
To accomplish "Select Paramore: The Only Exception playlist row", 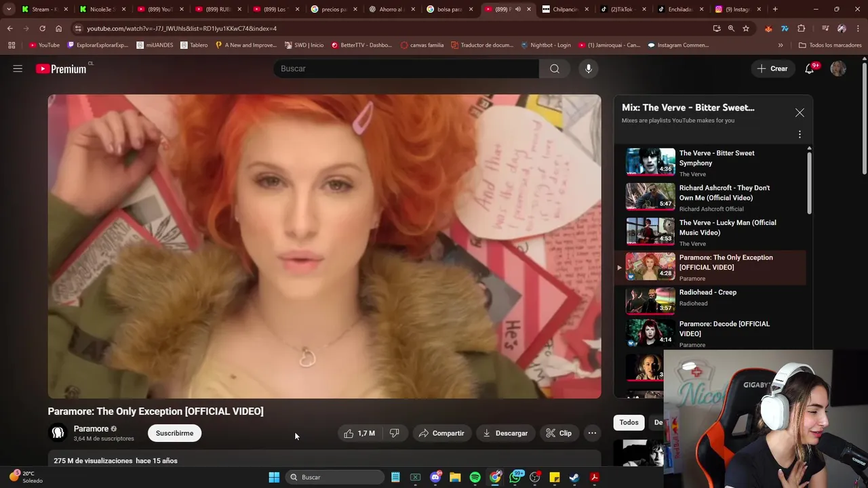I will [x=709, y=267].
